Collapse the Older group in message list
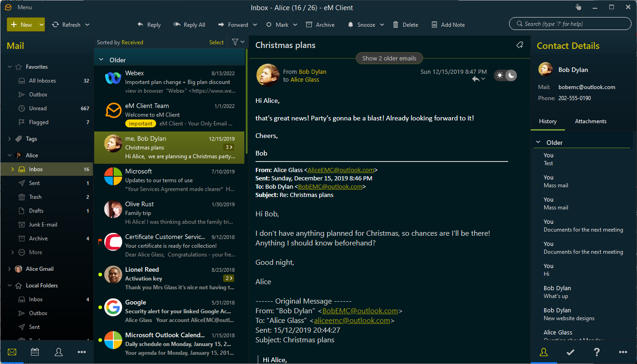Viewport: 637px width, 364px height. click(x=101, y=60)
